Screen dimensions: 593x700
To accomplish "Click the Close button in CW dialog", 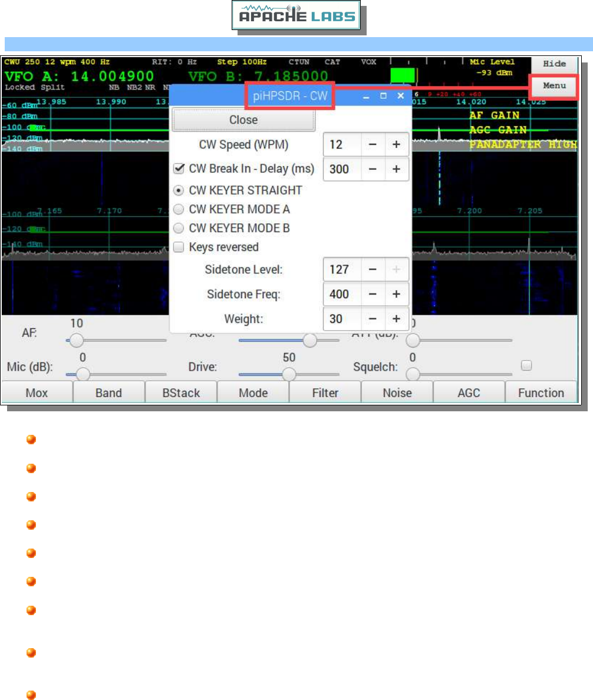I will coord(243,120).
